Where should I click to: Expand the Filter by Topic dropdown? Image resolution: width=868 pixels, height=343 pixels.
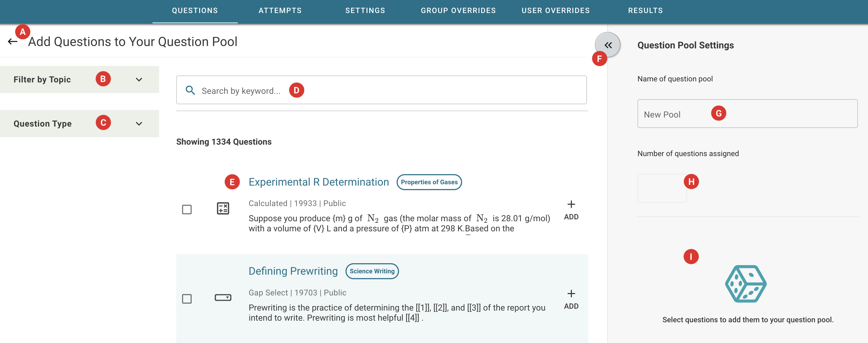[x=139, y=80]
